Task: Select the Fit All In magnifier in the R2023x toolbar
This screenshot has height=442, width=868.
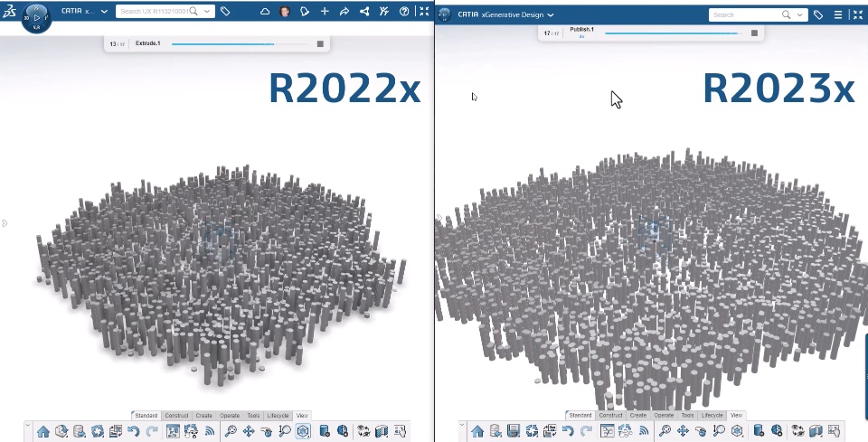Action: pos(665,431)
